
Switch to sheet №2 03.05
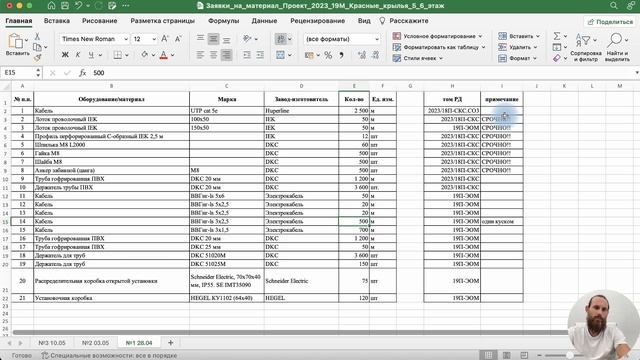pos(95,343)
